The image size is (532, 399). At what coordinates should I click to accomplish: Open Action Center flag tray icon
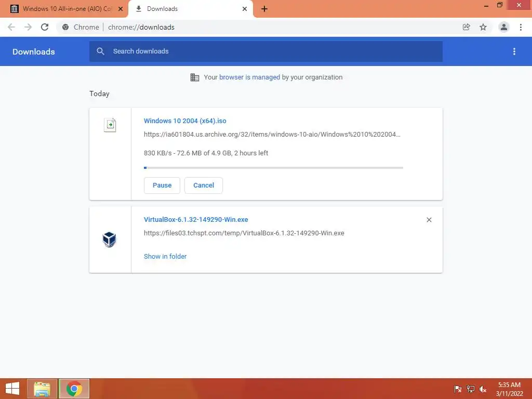point(458,389)
